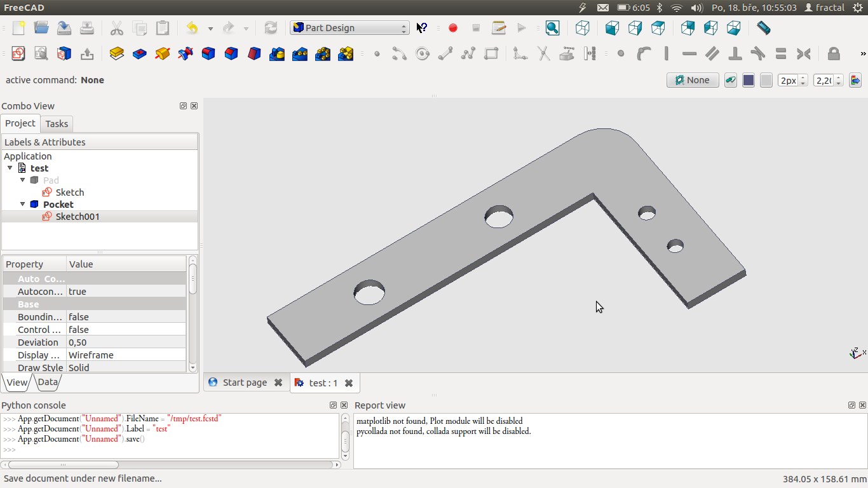Create a new document via toolbar icon
868x488 pixels.
18,28
